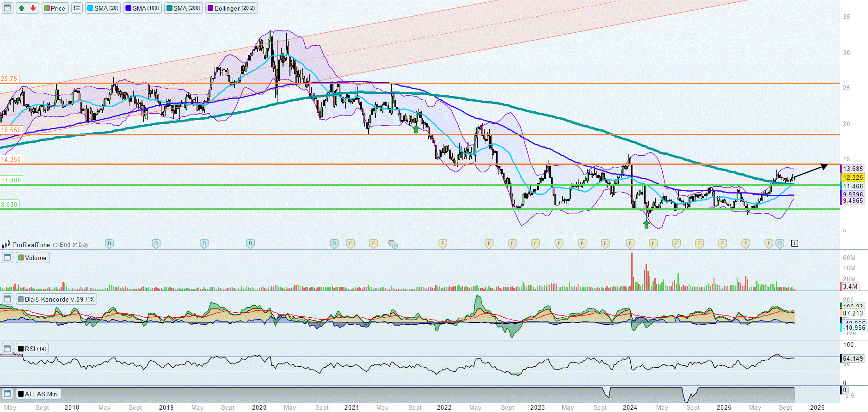
Task: Click the ATLAS Mini panel window icon
Action: tap(7, 394)
